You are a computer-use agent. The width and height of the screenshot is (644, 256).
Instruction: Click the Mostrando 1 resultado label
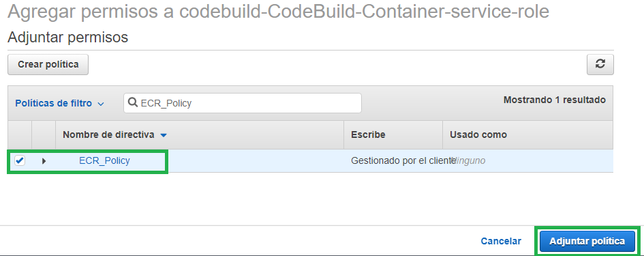[555, 100]
